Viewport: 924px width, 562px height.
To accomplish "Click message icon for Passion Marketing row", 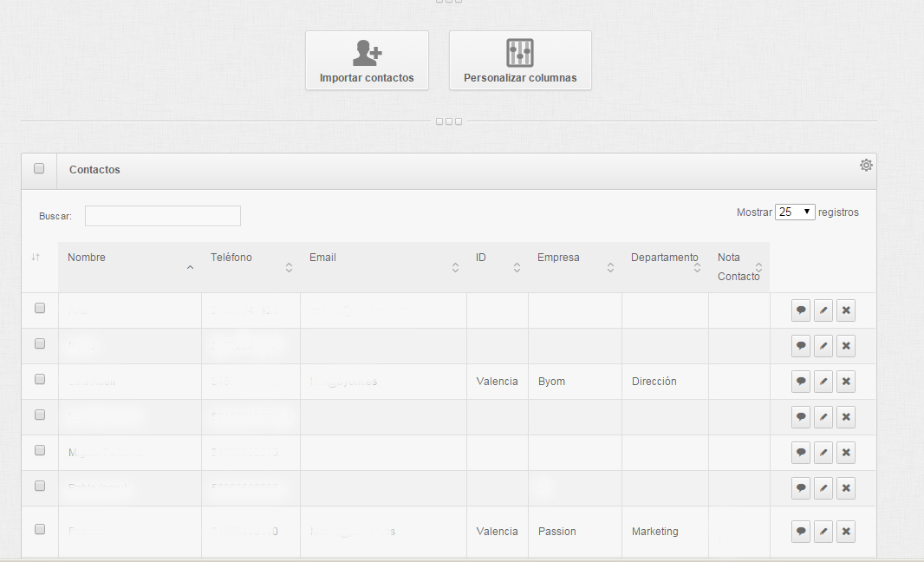I will pyautogui.click(x=801, y=532).
